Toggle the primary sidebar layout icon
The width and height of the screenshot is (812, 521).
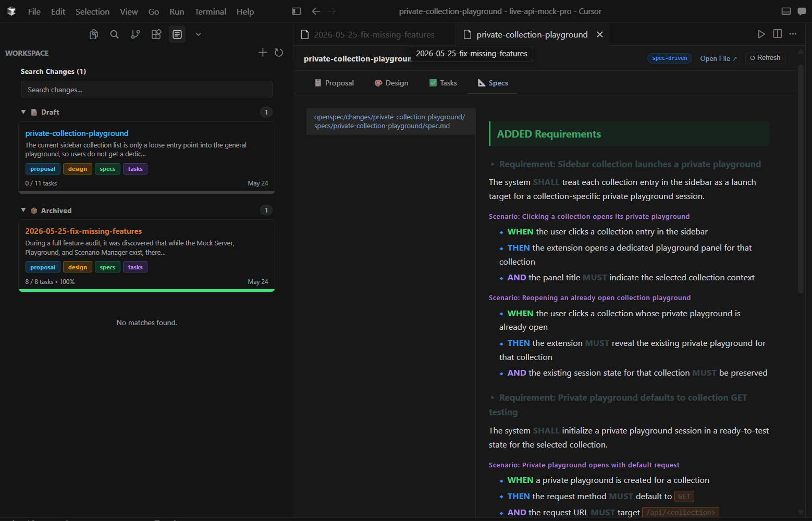point(297,11)
